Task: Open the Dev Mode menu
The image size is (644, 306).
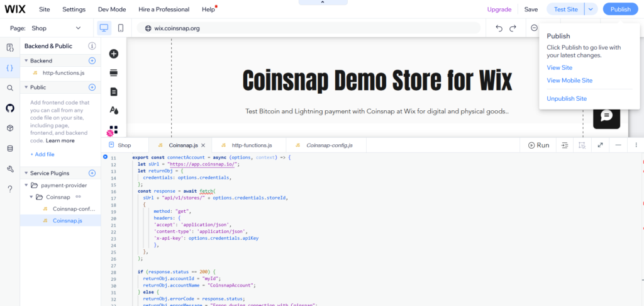Action: pyautogui.click(x=112, y=9)
